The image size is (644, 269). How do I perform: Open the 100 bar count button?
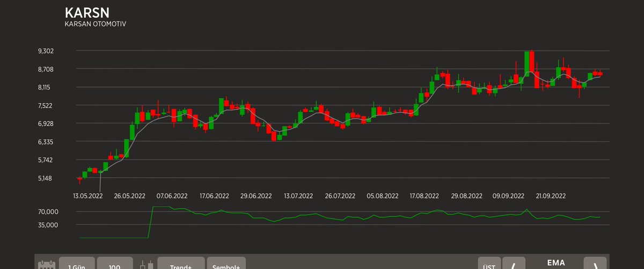point(114,263)
